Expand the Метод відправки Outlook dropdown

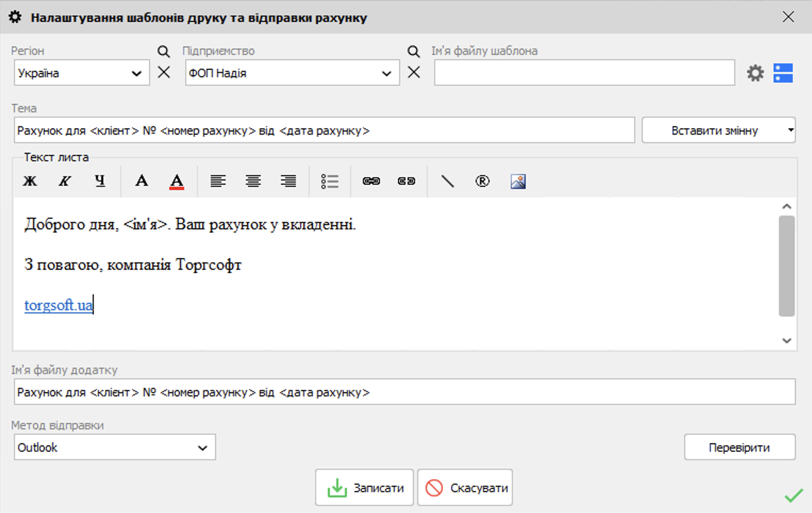(202, 448)
